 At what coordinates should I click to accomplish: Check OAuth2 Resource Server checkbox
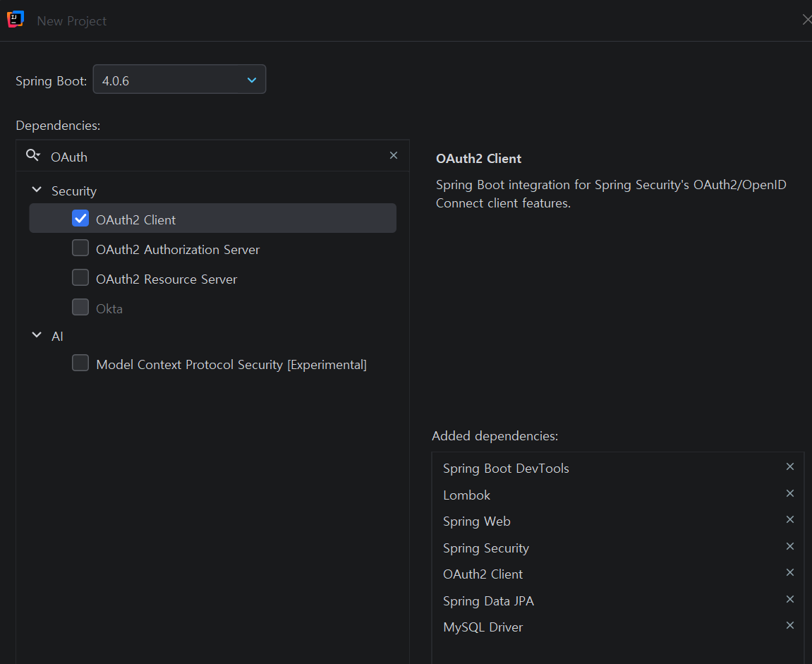pos(80,277)
